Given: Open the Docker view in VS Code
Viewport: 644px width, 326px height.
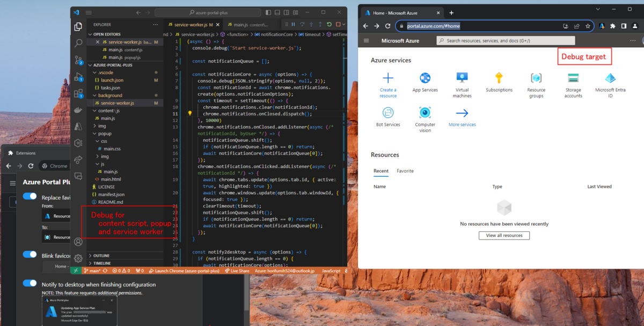Looking at the screenshot, I should [x=78, y=110].
